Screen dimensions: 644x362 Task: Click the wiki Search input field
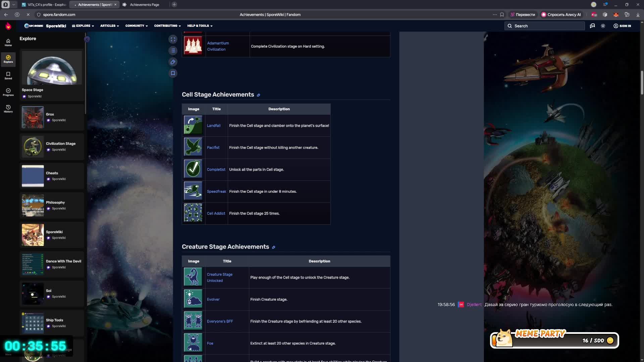(x=545, y=26)
